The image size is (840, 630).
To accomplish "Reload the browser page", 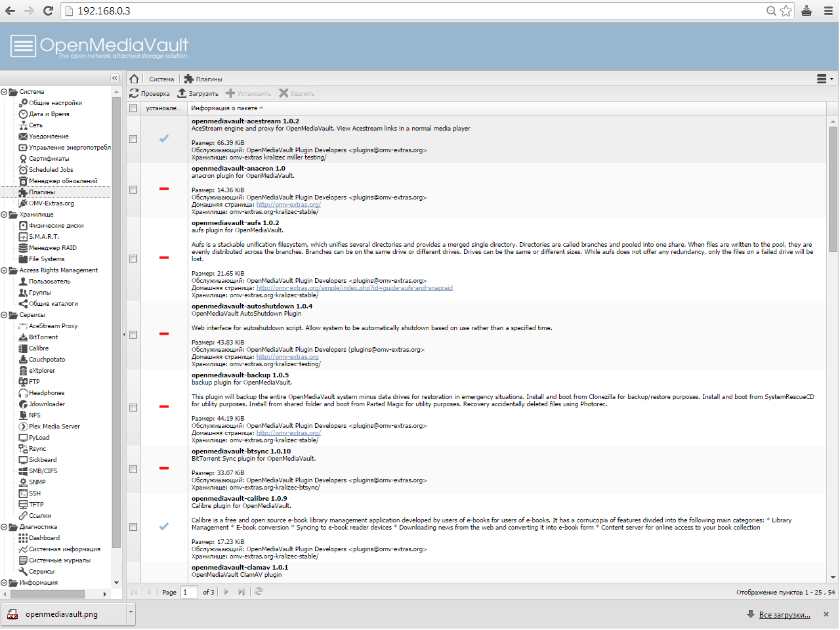I will tap(48, 10).
